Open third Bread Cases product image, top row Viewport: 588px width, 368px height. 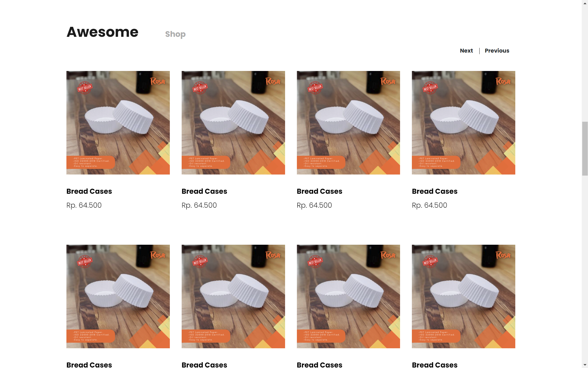pyautogui.click(x=348, y=123)
